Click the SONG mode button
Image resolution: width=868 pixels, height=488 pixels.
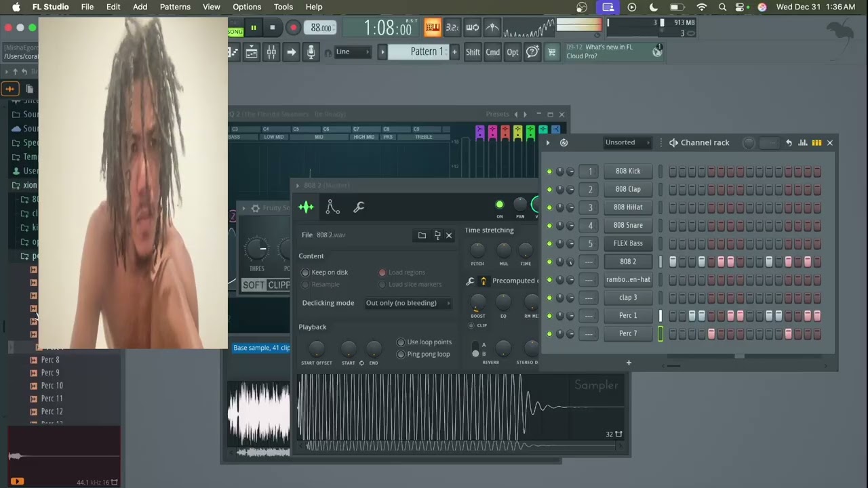coord(235,32)
